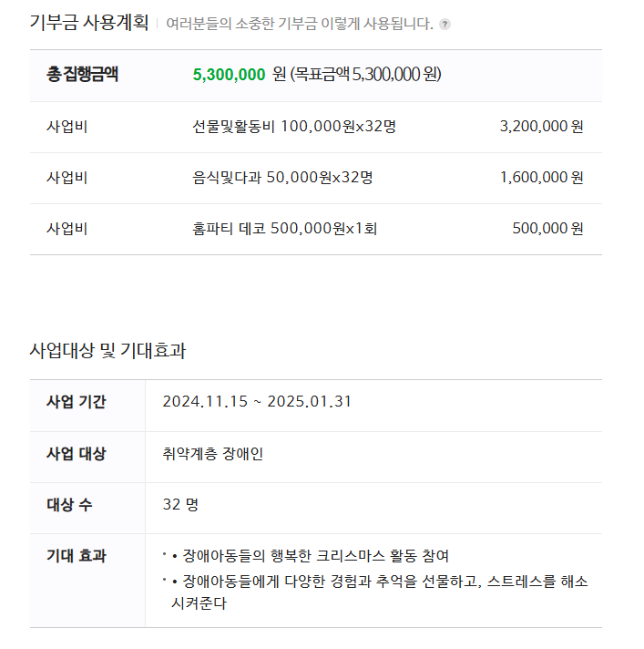Click the 5,300,000 total amount in green
The width and height of the screenshot is (644, 649).
229,75
